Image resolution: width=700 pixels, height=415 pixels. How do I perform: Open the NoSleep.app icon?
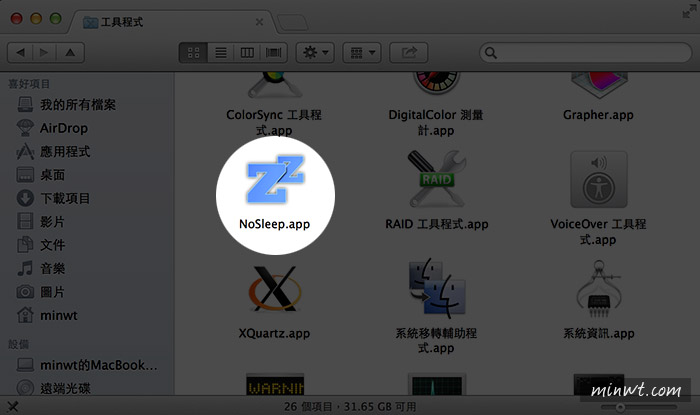coord(275,179)
